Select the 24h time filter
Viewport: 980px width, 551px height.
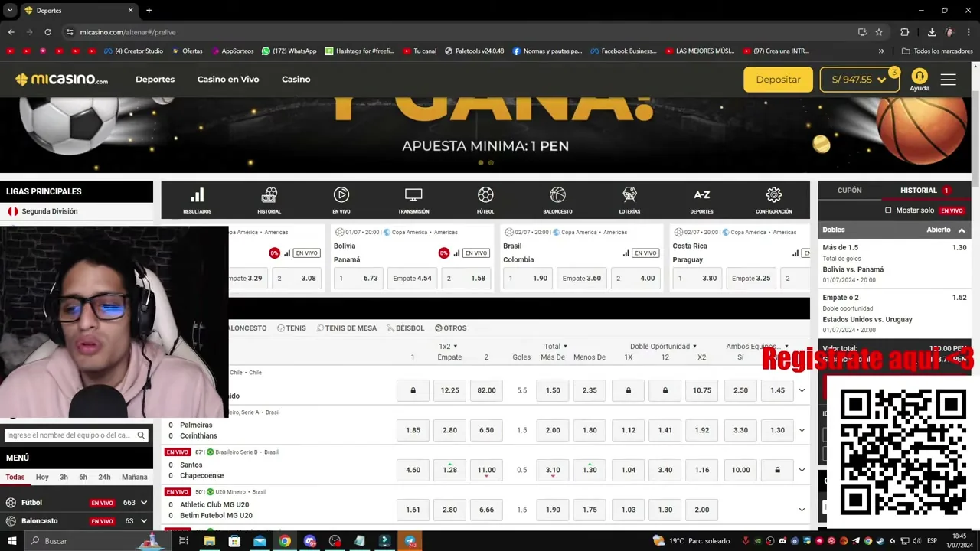click(x=104, y=478)
